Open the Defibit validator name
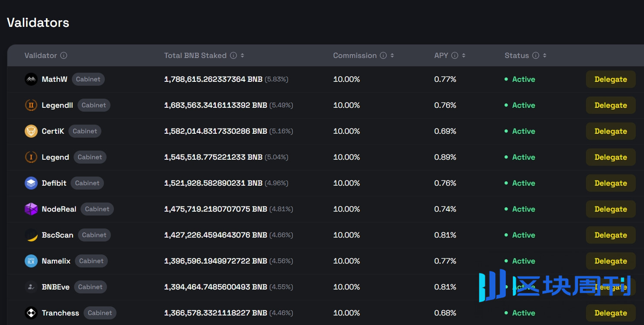The image size is (644, 325). pyautogui.click(x=54, y=183)
